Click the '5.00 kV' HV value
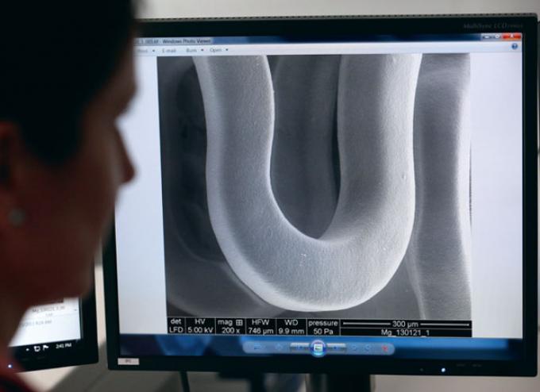This screenshot has height=392, width=540. tap(200, 330)
